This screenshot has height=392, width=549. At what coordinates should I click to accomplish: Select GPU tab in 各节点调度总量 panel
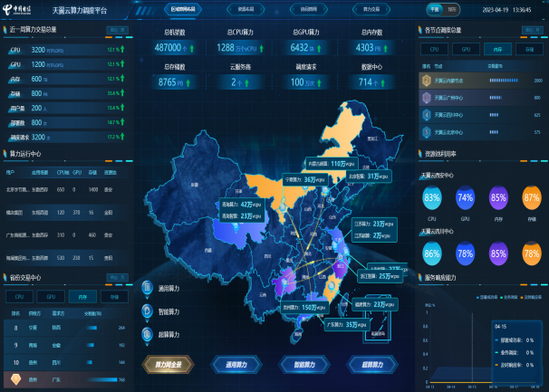tap(466, 50)
